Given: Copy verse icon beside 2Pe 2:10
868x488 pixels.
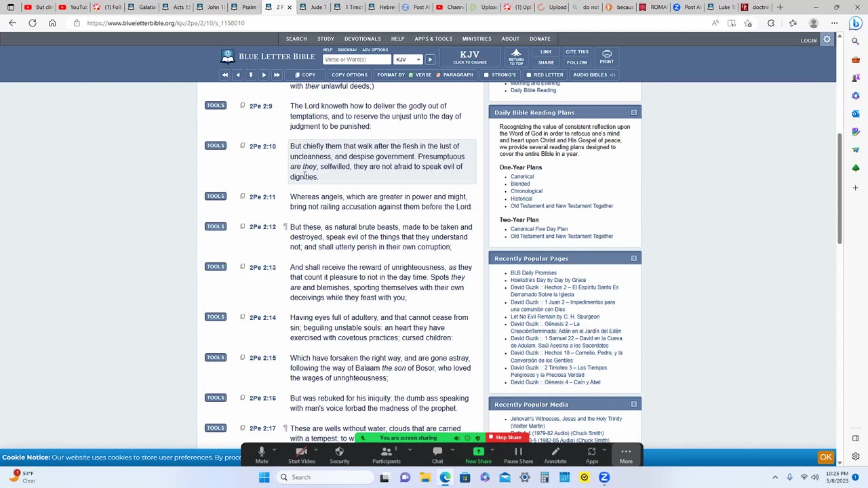Looking at the screenshot, I should [x=242, y=146].
